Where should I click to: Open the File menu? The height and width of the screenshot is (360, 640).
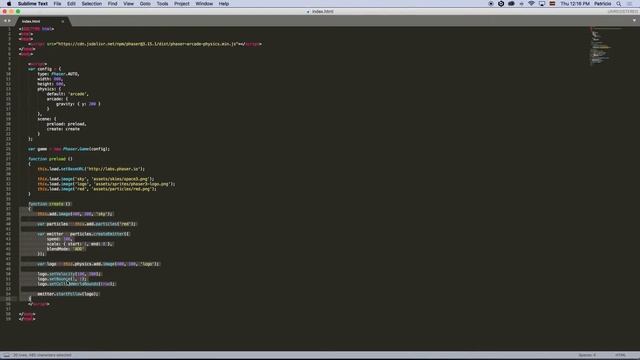[57, 4]
